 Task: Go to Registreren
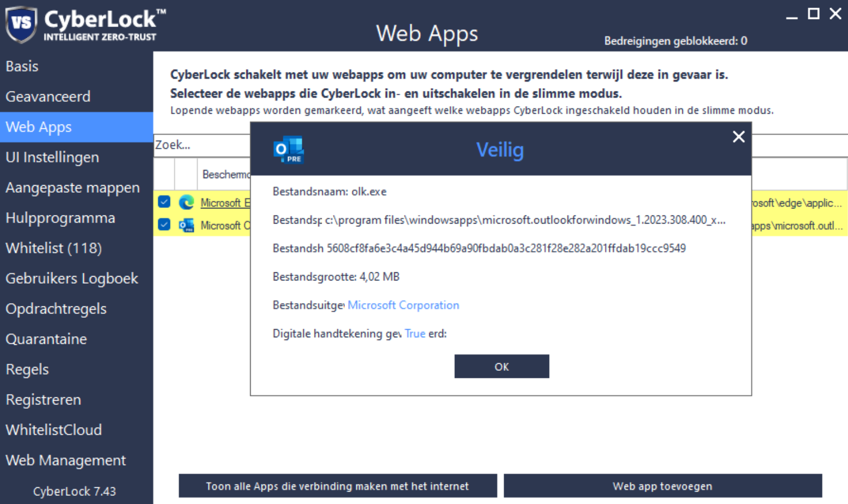(76, 400)
